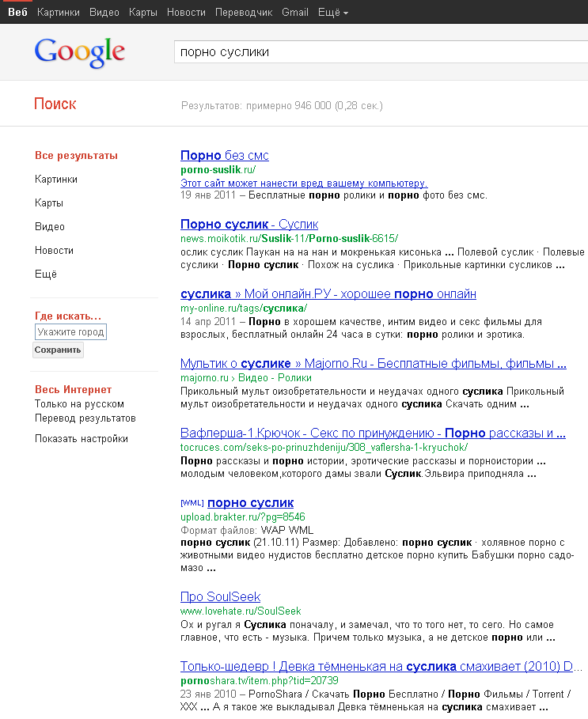Choose Только на русском filter
Screen dimensions: 588x719
click(79, 404)
